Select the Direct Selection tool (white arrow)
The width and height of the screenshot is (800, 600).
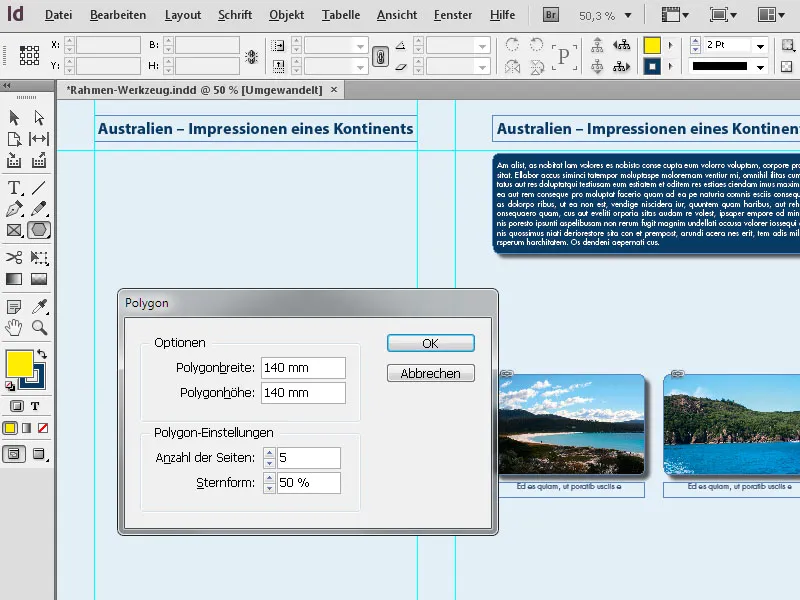[x=39, y=118]
